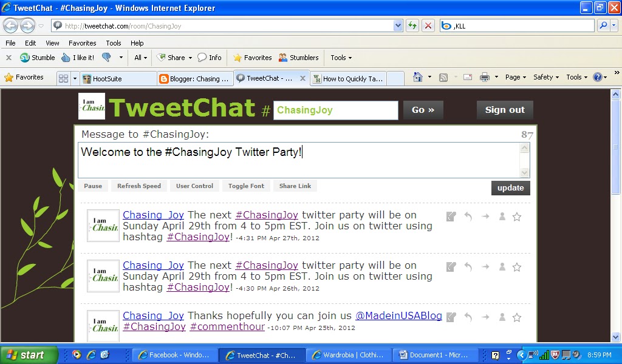Click the browser Back arrow button
The height and width of the screenshot is (364, 622).
[11, 26]
